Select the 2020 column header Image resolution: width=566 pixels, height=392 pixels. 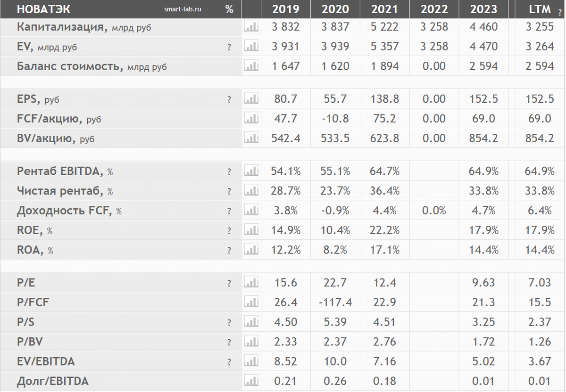pos(335,9)
